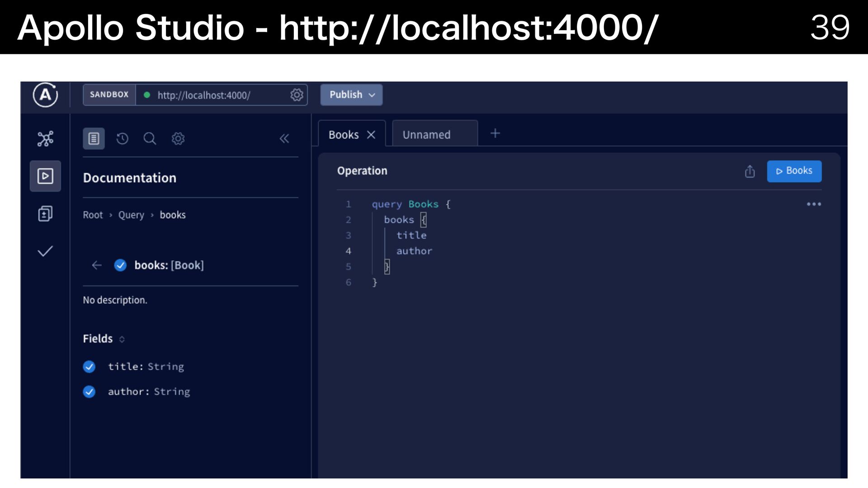The width and height of the screenshot is (868, 488).
Task: Open the operation history icon
Action: [x=122, y=138]
